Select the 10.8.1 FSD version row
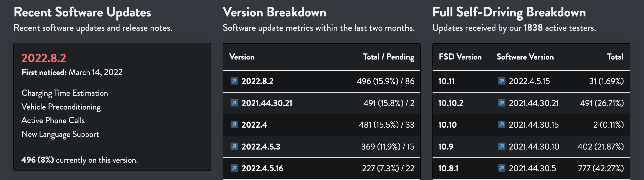 coord(531,168)
